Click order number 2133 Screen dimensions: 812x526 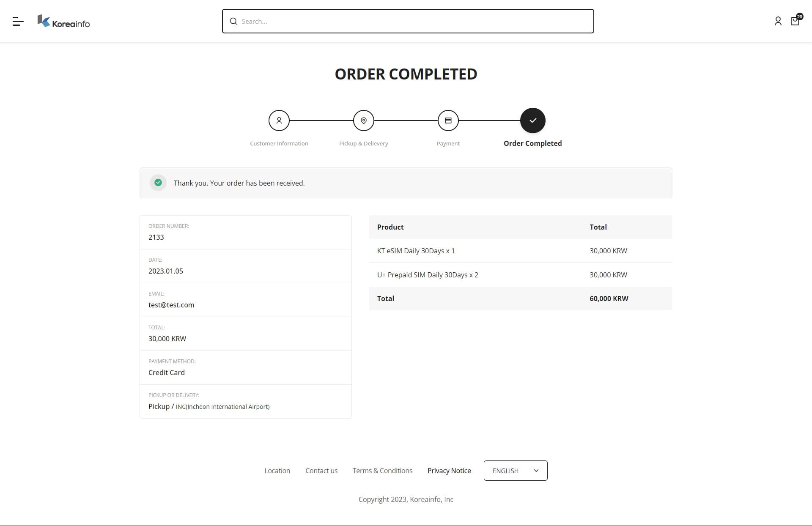156,237
